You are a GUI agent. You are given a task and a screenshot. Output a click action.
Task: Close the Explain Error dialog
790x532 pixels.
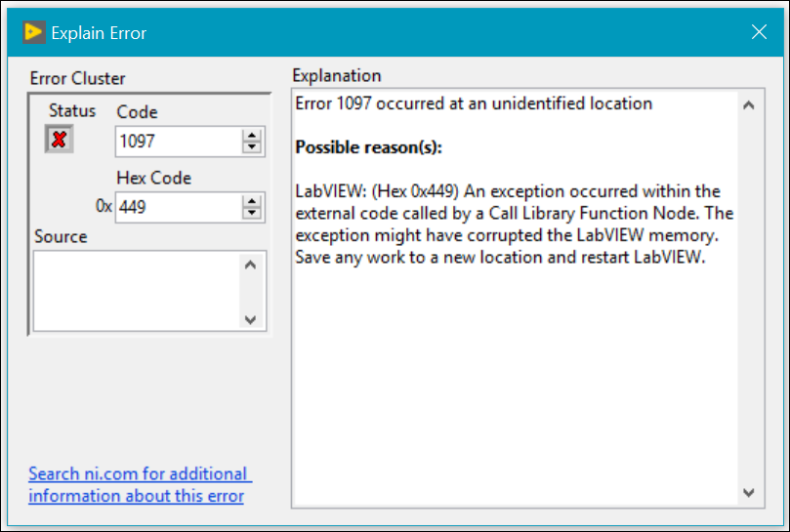[x=759, y=32]
